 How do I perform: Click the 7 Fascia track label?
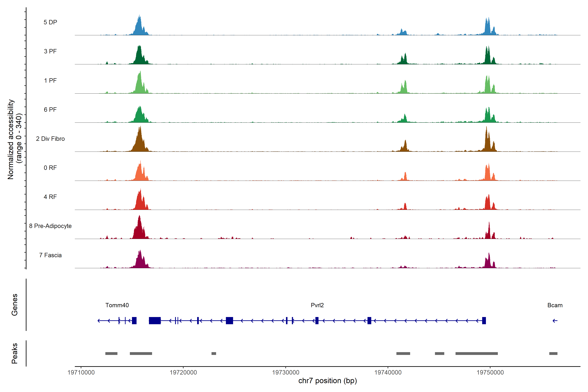[50, 255]
